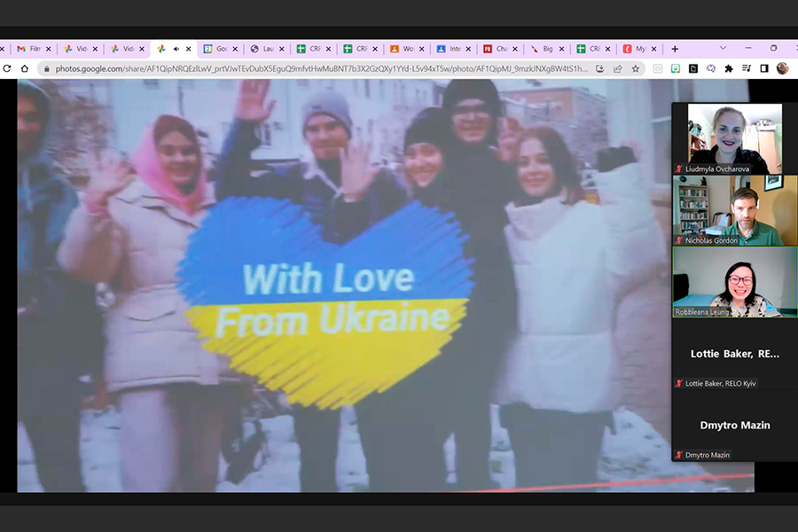This screenshot has height=532, width=798.
Task: Open the green smiley extension
Action: click(676, 69)
